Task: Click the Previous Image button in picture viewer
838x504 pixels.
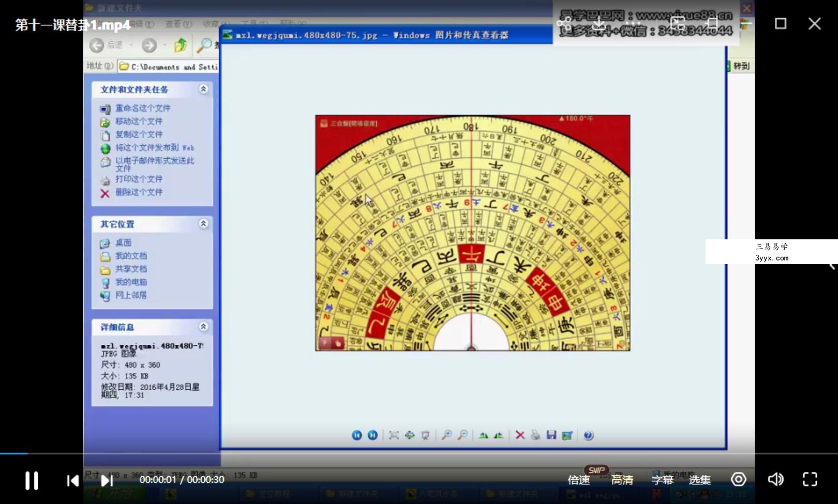Action: click(357, 435)
